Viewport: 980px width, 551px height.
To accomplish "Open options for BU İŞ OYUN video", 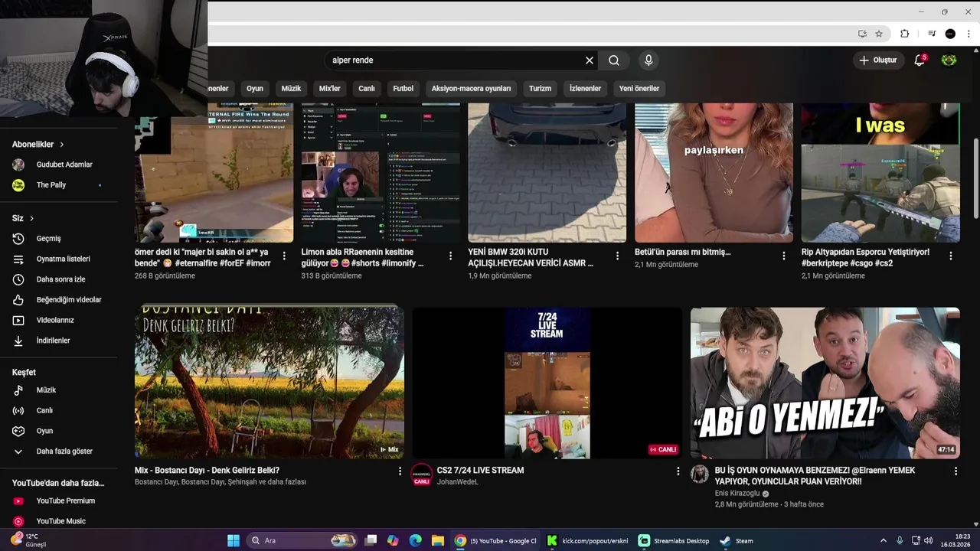I will tap(955, 471).
